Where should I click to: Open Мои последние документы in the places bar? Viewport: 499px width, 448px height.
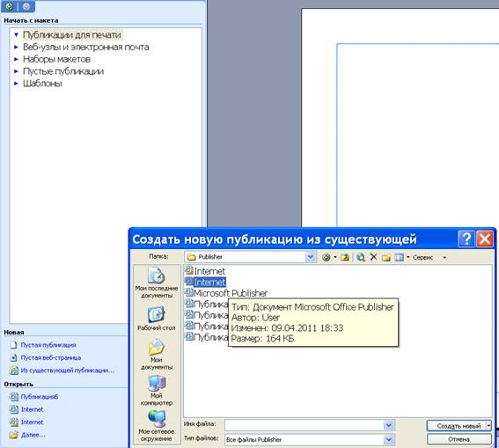157,283
